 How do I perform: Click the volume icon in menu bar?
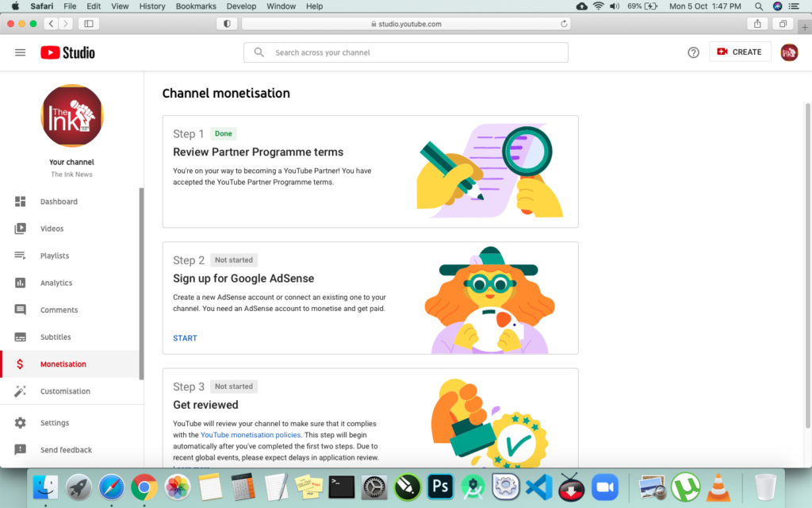tap(615, 6)
